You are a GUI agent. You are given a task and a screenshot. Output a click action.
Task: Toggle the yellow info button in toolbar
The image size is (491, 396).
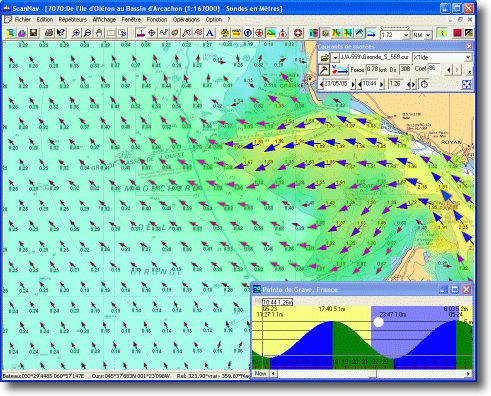pos(442,33)
